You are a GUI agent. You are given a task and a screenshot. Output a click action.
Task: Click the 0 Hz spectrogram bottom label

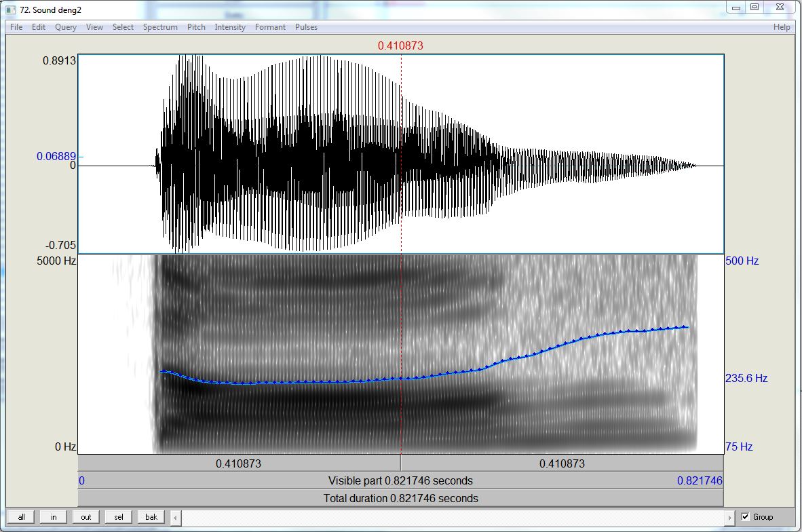(x=65, y=446)
